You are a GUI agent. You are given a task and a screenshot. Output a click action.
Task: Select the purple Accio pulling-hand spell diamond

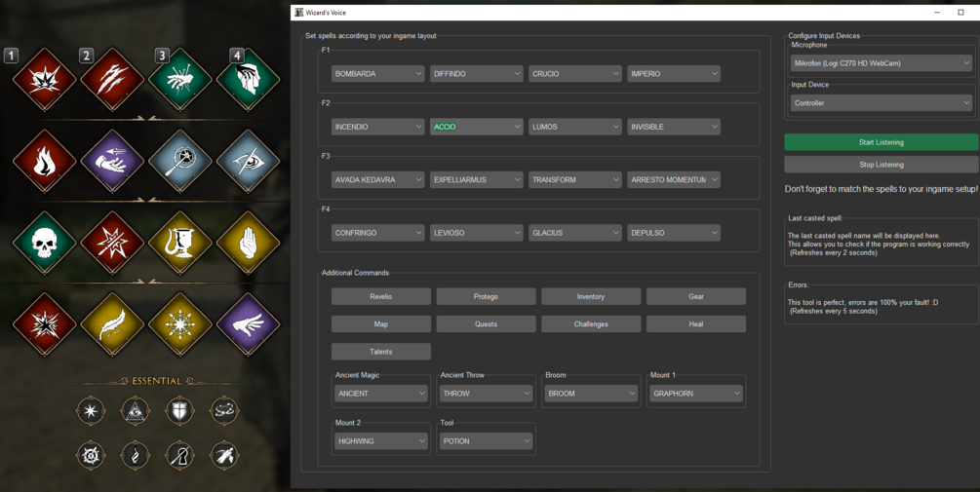[112, 161]
